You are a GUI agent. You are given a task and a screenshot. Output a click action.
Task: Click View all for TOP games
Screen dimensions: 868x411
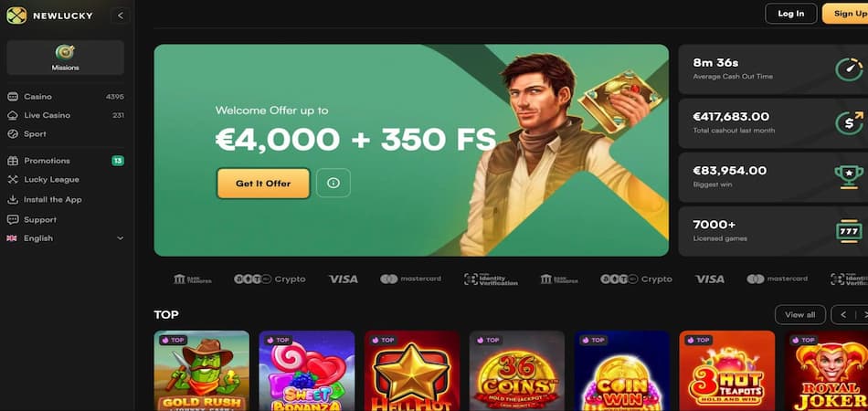point(799,315)
